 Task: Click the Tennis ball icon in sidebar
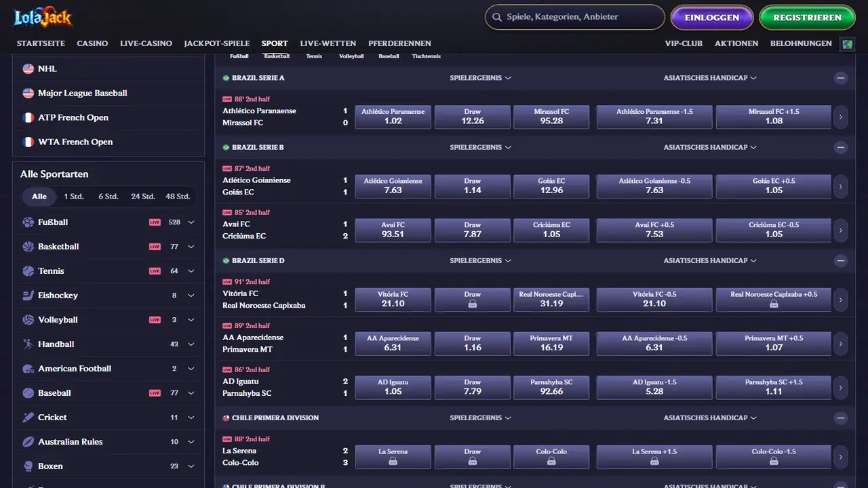click(28, 271)
